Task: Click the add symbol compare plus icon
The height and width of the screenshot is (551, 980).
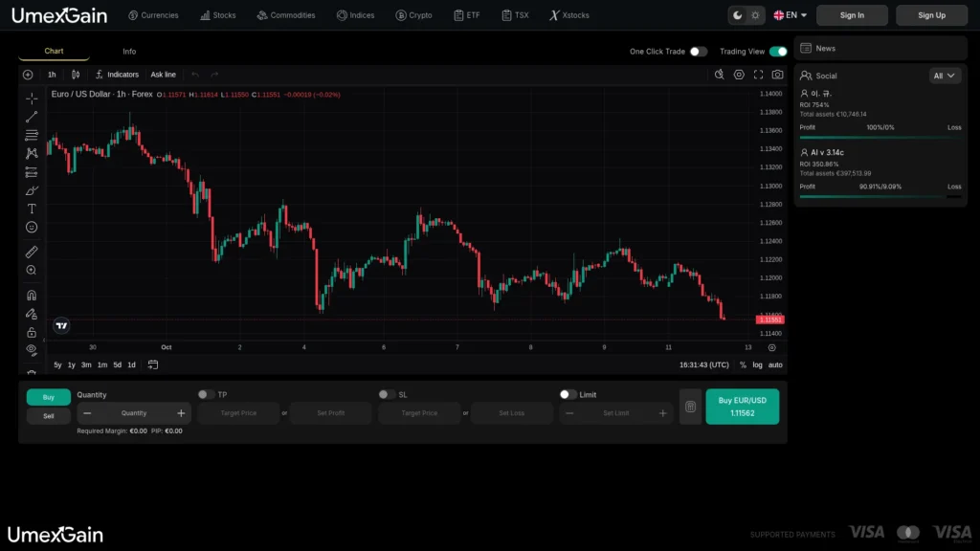Action: click(28, 75)
